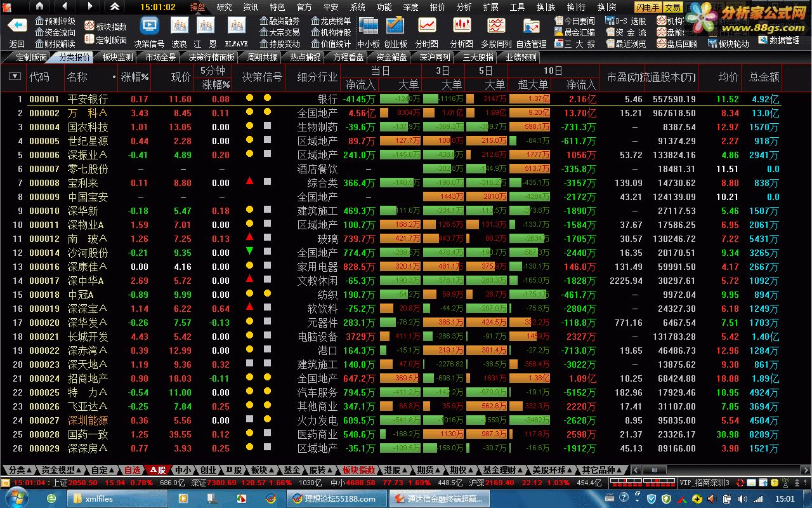Open the 江恩 Gann analysis icon
The width and height of the screenshot is (812, 508).
click(206, 25)
